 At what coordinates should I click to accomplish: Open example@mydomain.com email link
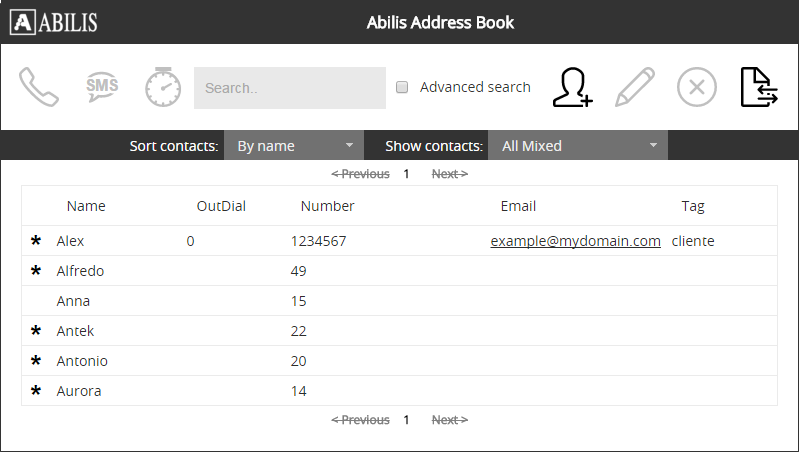(575, 241)
